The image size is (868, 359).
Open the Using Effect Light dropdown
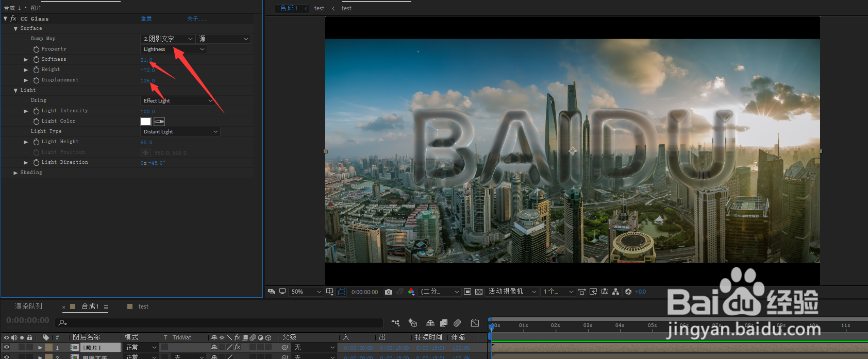[177, 101]
